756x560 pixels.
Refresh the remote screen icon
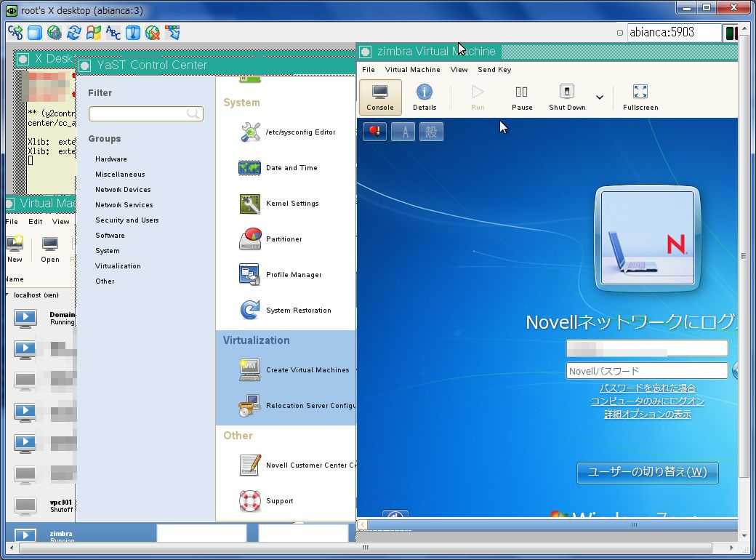73,32
